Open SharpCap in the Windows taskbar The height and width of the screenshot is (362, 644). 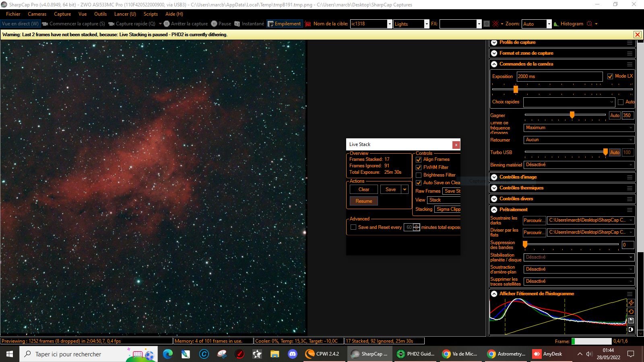pos(369,354)
